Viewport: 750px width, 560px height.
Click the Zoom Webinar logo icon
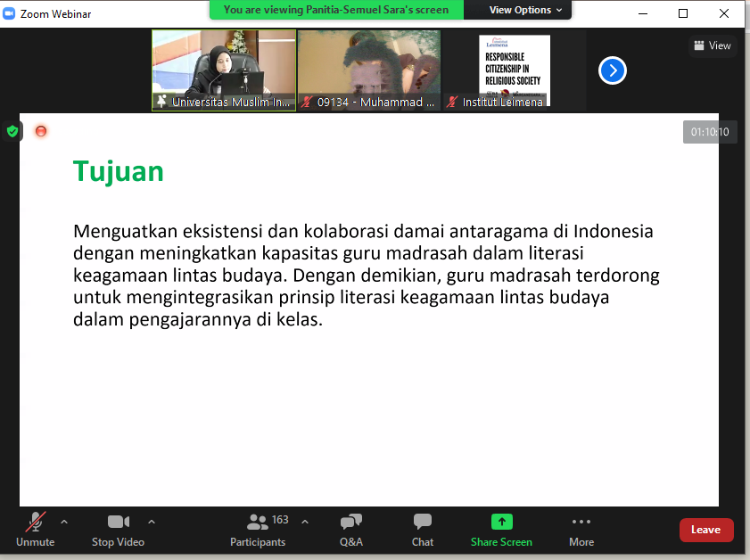(x=9, y=13)
